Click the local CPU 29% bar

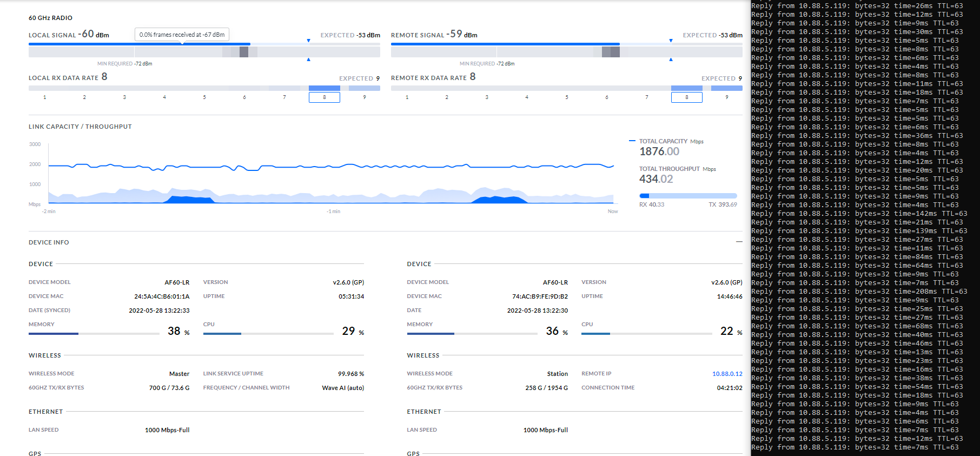click(268, 334)
